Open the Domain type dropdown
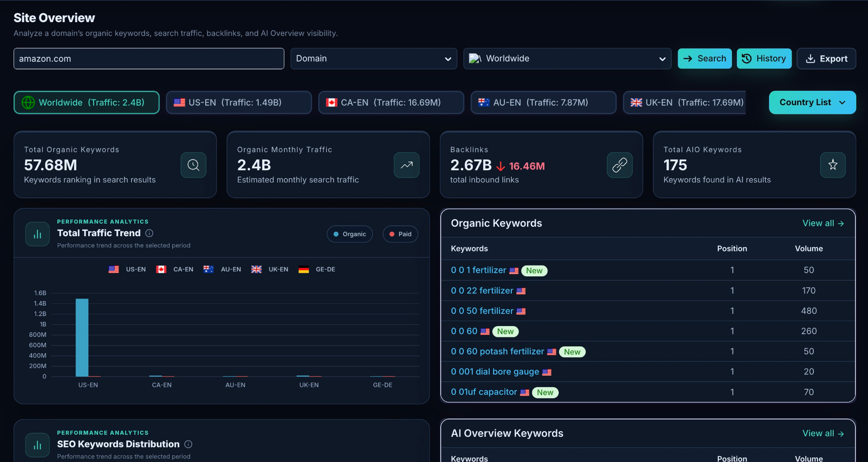Screen dimensions: 868x462 click(x=374, y=59)
